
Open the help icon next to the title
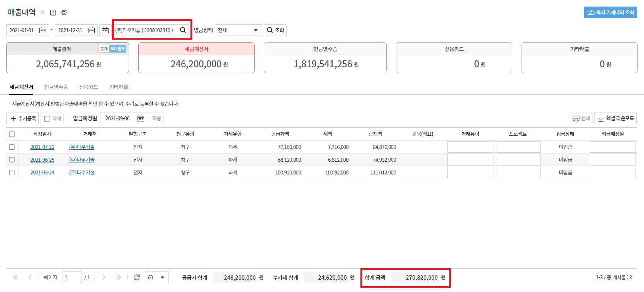[x=53, y=12]
